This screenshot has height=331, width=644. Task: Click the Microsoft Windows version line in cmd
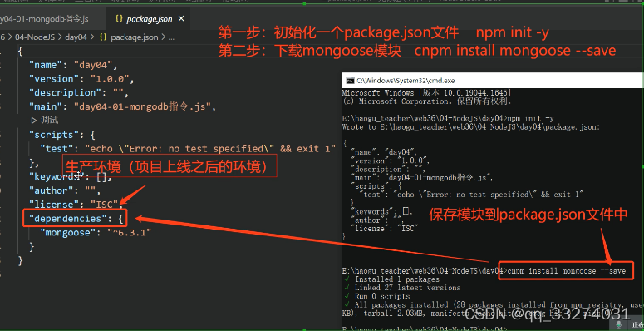tap(427, 92)
